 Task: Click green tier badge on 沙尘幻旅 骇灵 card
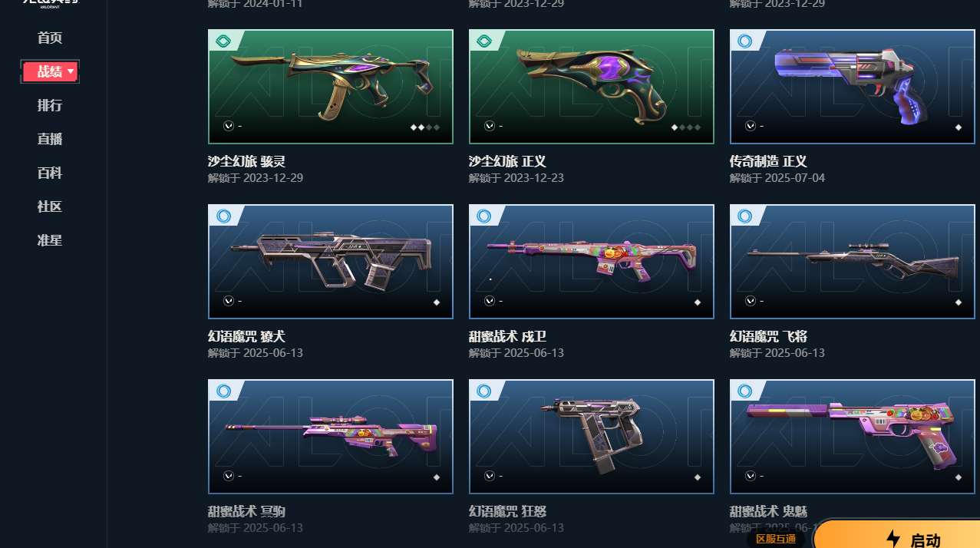pyautogui.click(x=223, y=41)
